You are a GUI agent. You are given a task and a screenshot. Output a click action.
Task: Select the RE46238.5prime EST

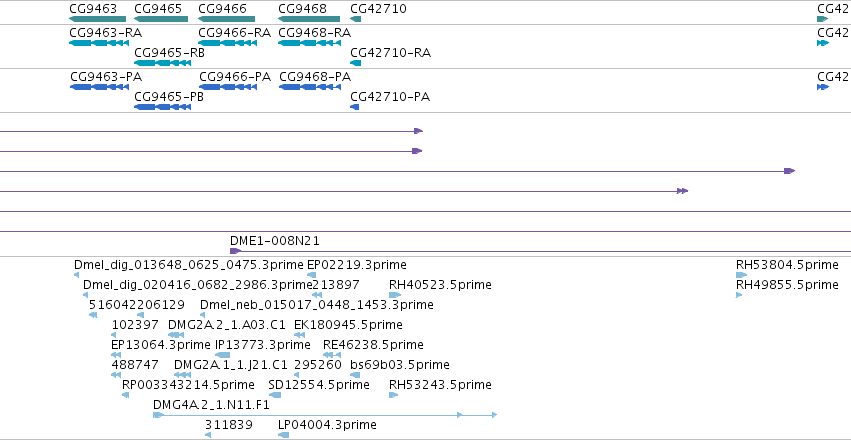pyautogui.click(x=332, y=355)
